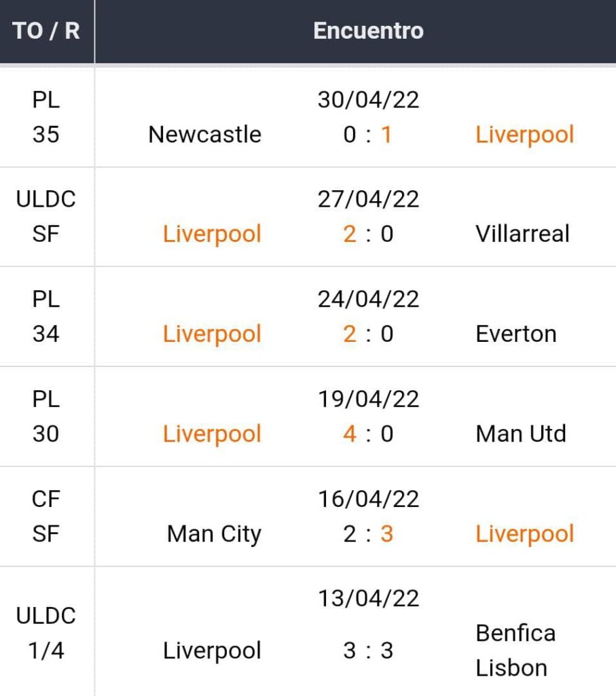Open the Villarreal team link
616x696 pixels.
click(522, 234)
